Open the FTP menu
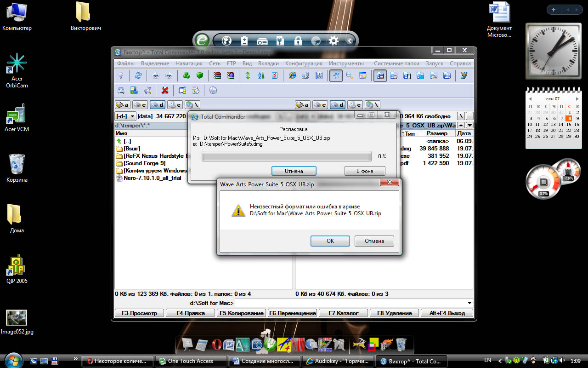588x368 pixels. click(x=232, y=63)
